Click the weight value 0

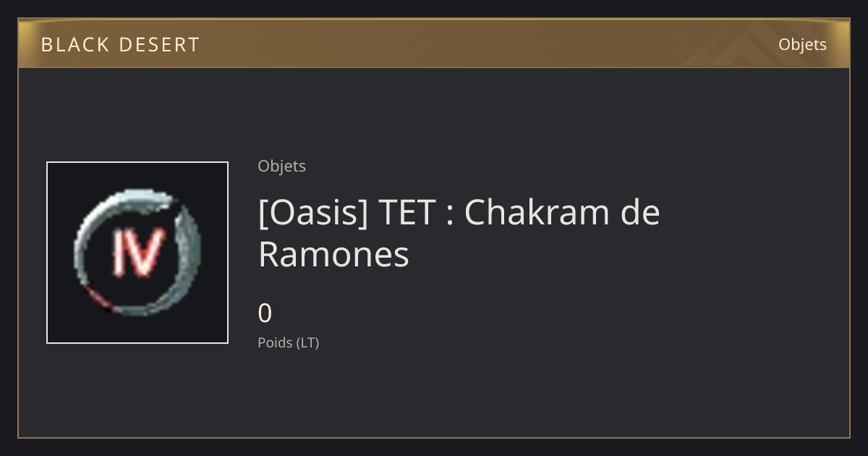coord(265,313)
